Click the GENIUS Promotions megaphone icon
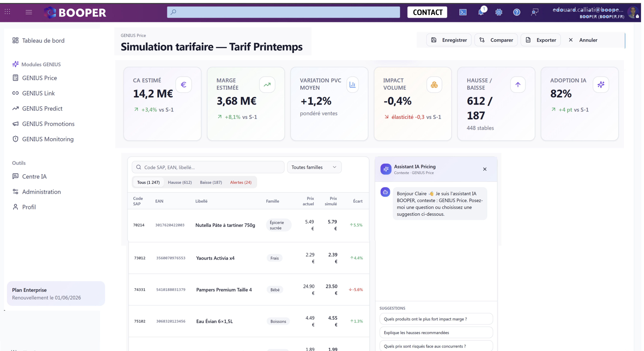The image size is (644, 351). coord(16,124)
